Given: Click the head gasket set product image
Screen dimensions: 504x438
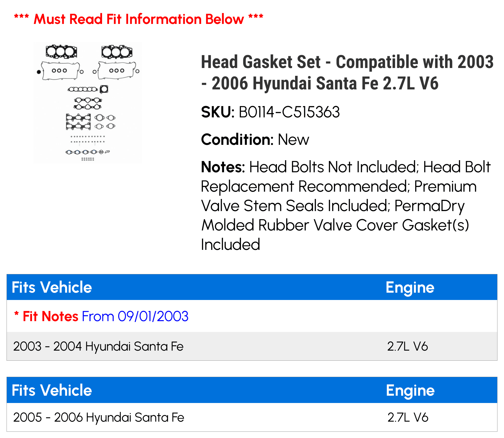Looking at the screenshot, I should coord(87,103).
